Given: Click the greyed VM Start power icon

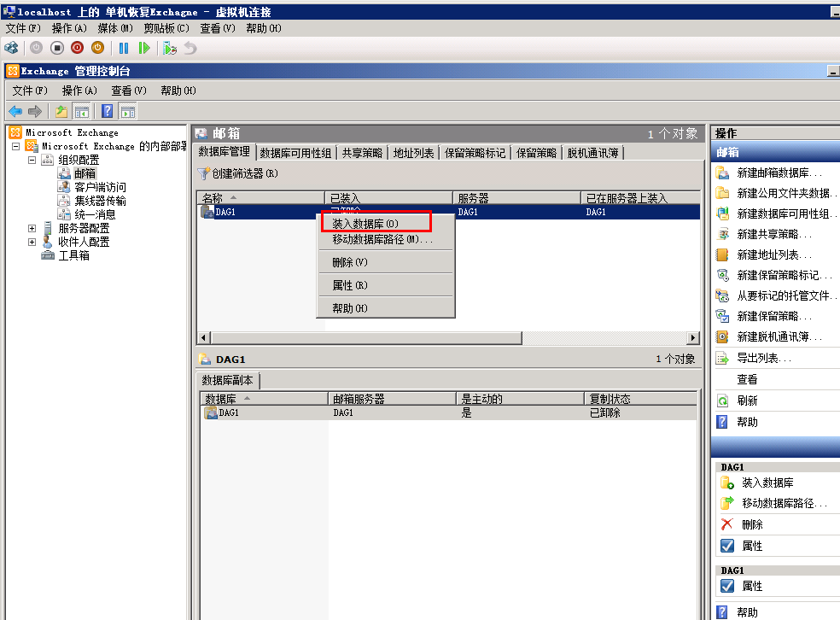Looking at the screenshot, I should [36, 48].
